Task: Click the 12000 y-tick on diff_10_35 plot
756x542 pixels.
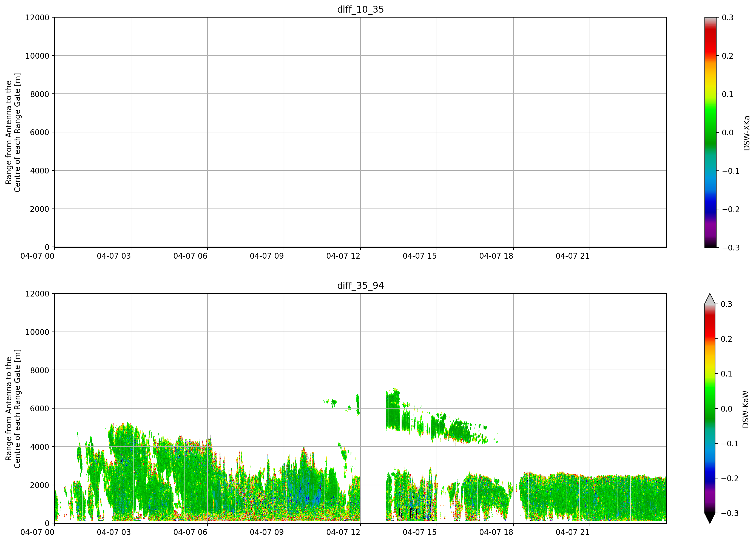Action: coord(37,17)
